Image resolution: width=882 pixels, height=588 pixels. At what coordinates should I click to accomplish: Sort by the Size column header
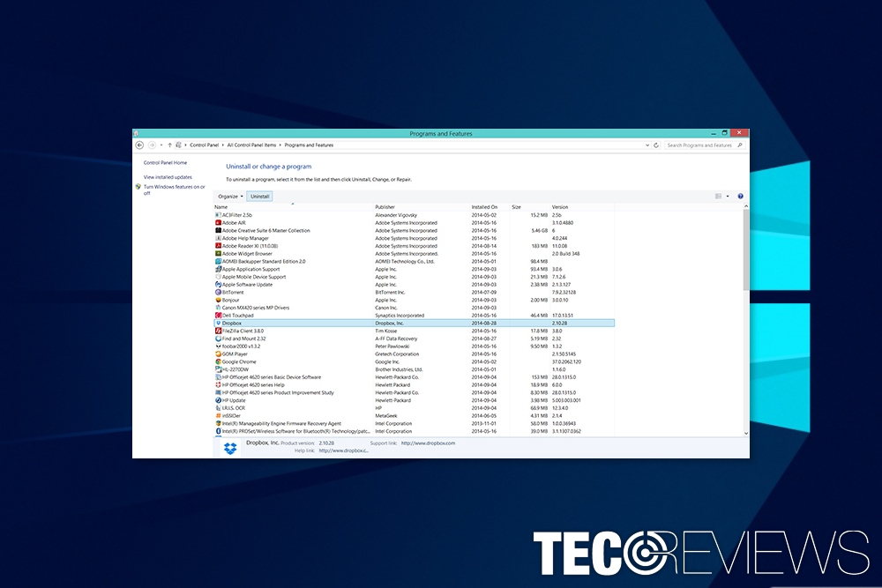(530, 207)
